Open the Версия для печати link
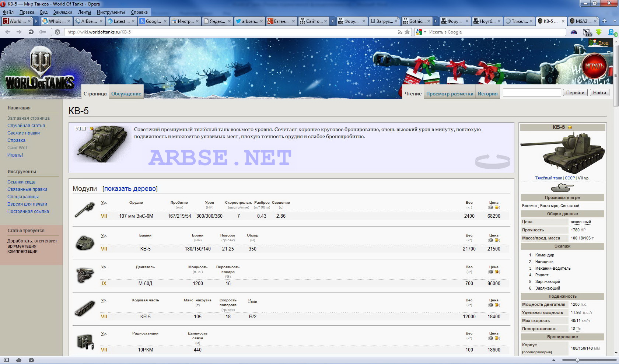Image resolution: width=619 pixels, height=364 pixels. pyautogui.click(x=27, y=204)
